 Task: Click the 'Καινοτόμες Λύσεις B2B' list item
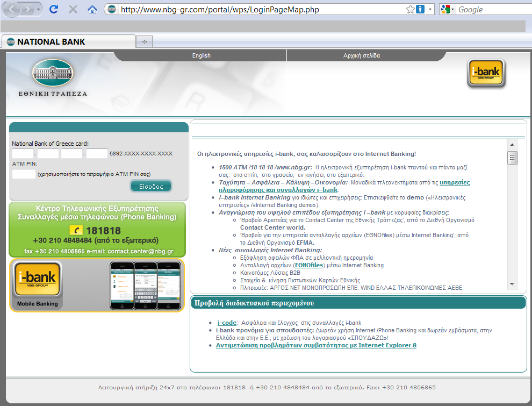coord(270,273)
